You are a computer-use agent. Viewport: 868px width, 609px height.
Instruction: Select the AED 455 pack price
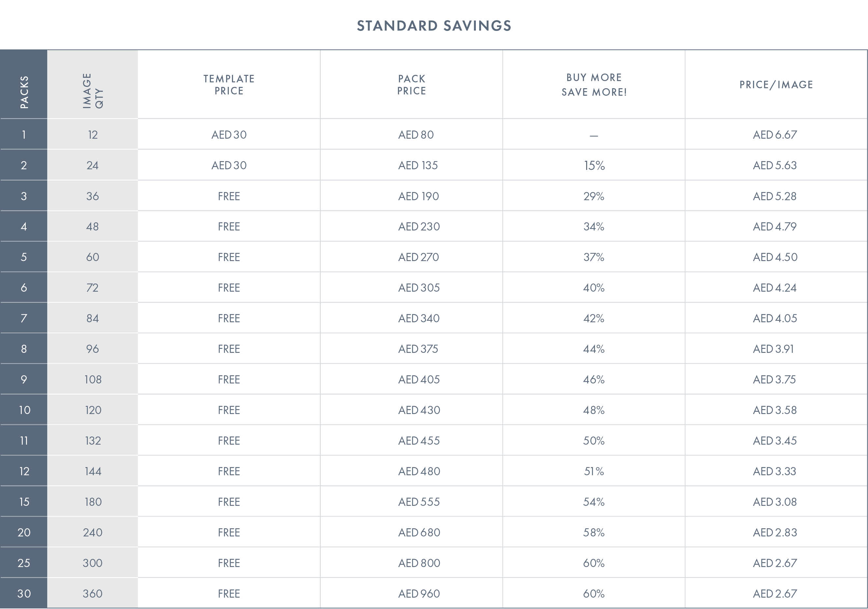click(x=419, y=441)
